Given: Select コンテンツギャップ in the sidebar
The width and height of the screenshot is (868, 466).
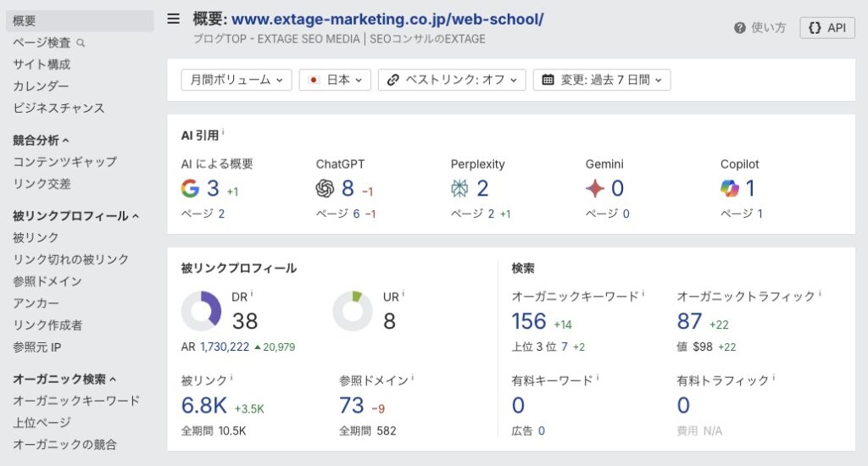Looking at the screenshot, I should 64,162.
